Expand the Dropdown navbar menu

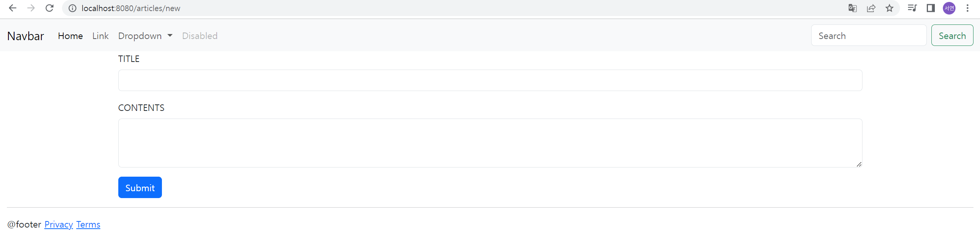point(145,36)
